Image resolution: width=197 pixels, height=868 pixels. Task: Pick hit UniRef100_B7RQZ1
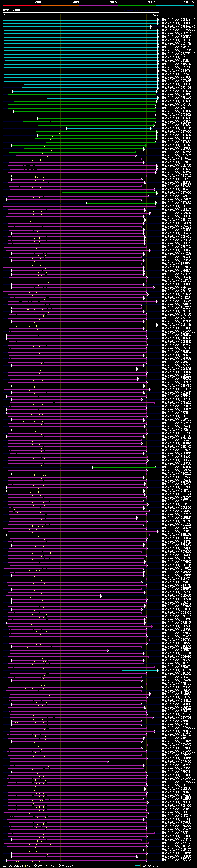pyautogui.click(x=177, y=667)
